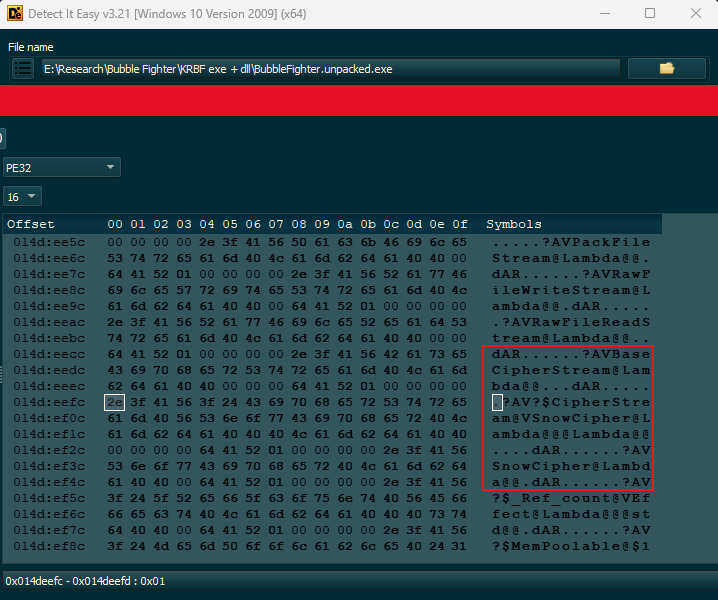
Task: Click symbols text 'ileWriteStream@L'
Action: [x=571, y=290]
